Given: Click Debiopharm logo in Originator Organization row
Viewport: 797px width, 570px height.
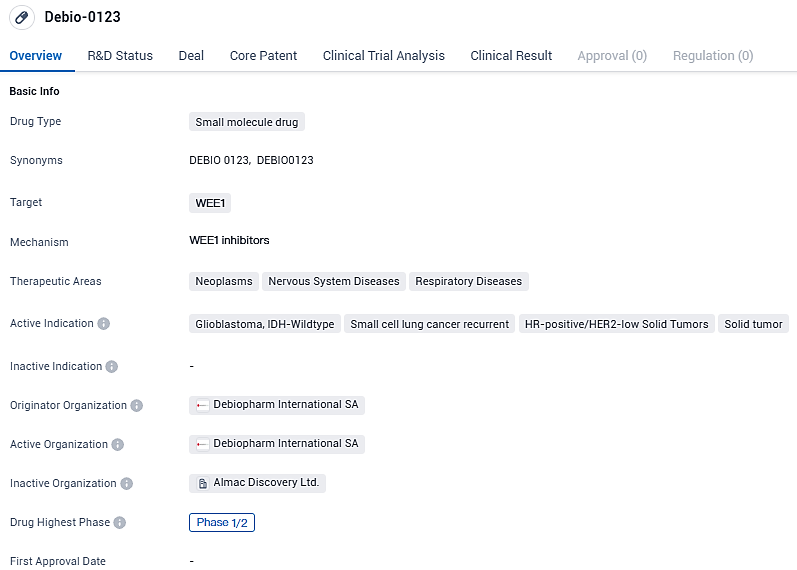Looking at the screenshot, I should (203, 405).
